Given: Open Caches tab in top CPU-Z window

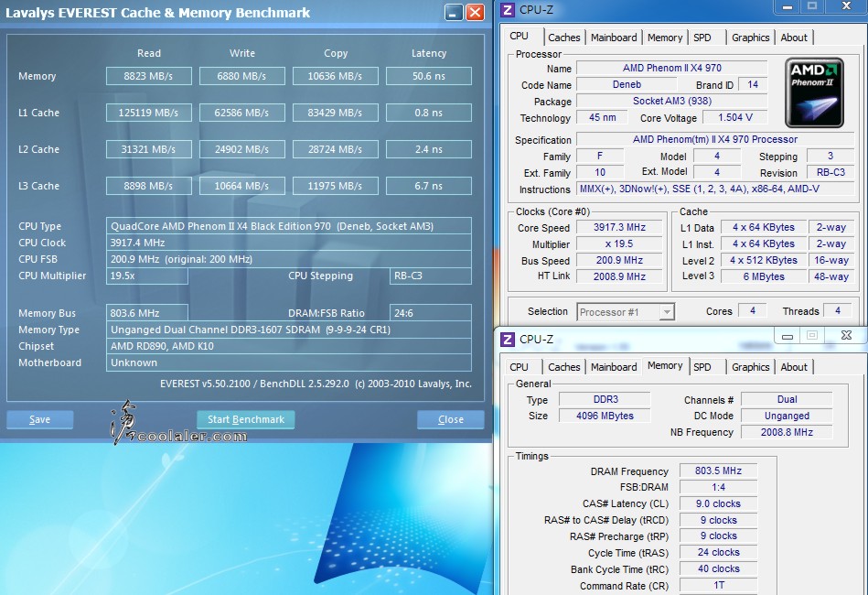Looking at the screenshot, I should (563, 38).
